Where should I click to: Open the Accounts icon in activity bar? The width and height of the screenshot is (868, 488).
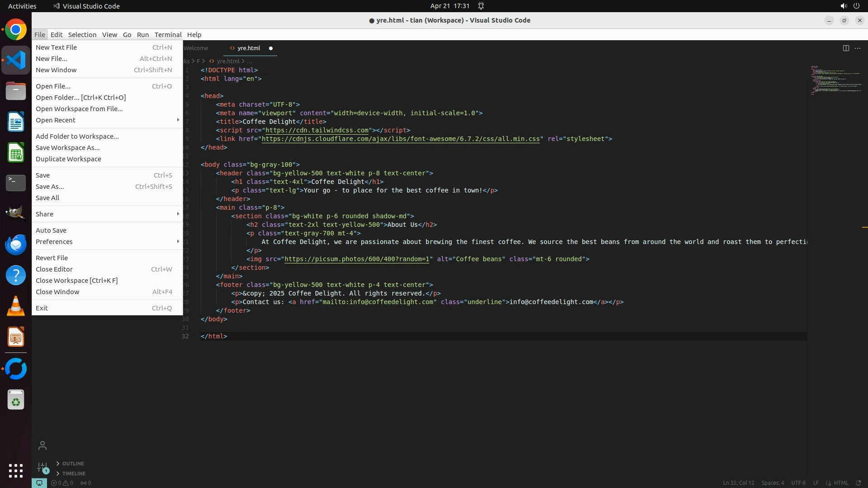(x=42, y=446)
